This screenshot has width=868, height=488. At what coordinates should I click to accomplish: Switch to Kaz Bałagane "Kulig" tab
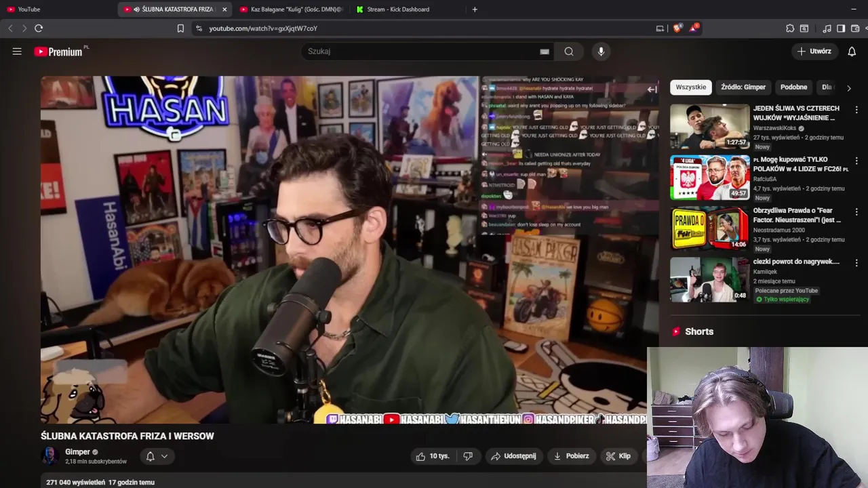tap(292, 9)
